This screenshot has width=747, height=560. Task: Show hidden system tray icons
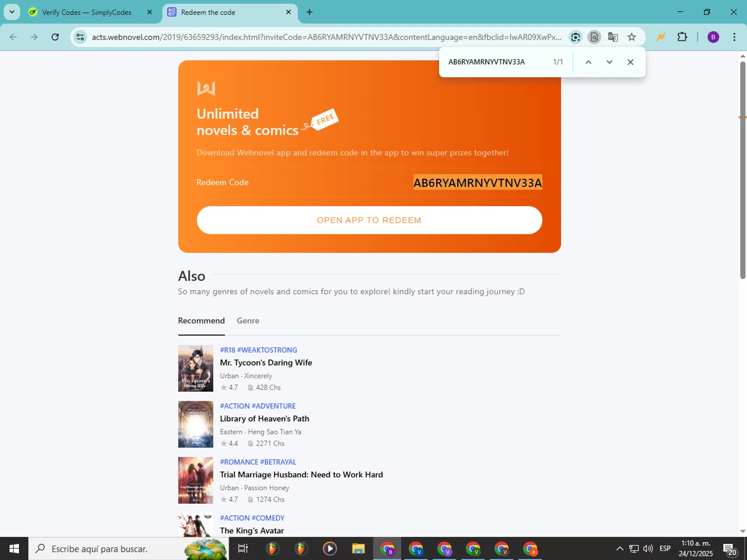(x=620, y=549)
